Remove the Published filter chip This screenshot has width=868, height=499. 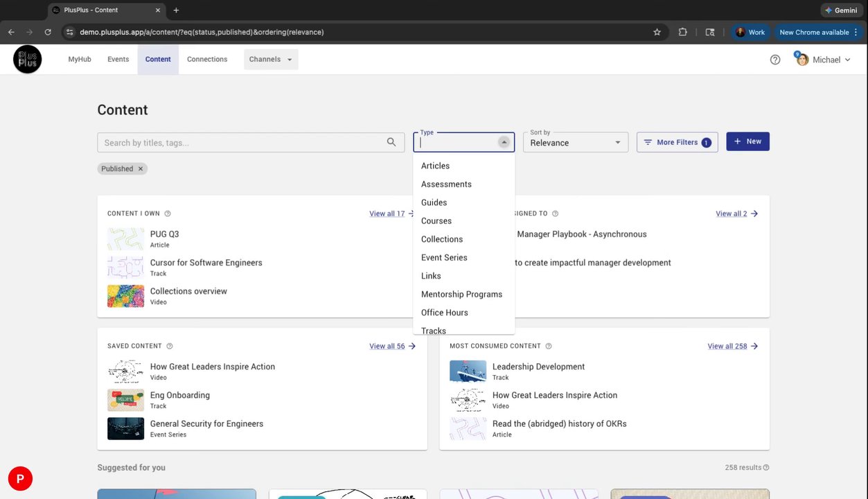click(141, 169)
